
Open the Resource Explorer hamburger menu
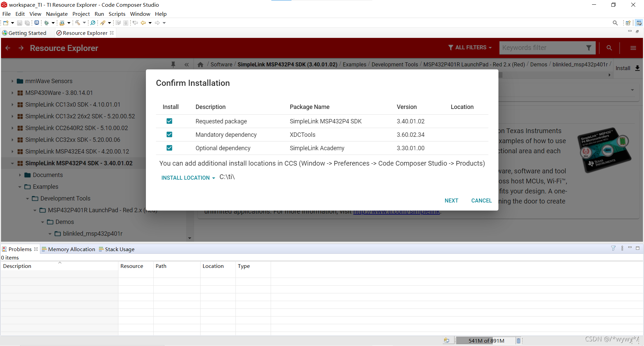tap(633, 48)
